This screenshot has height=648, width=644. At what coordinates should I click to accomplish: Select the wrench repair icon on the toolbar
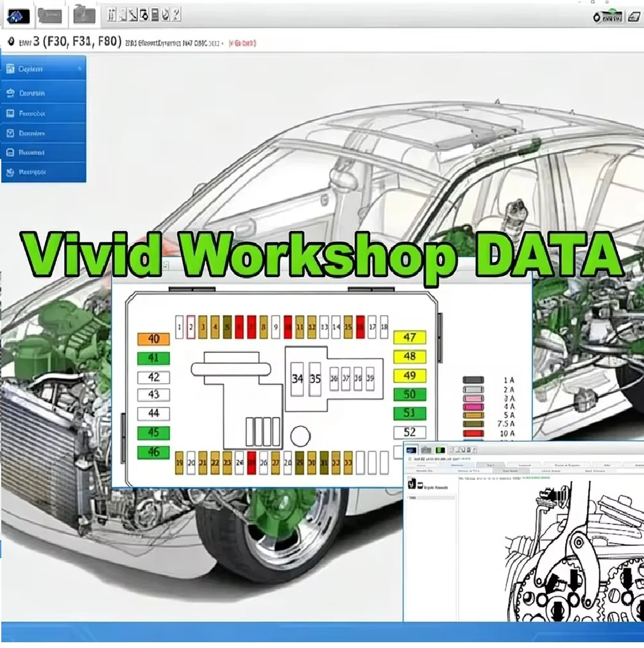tap(134, 16)
